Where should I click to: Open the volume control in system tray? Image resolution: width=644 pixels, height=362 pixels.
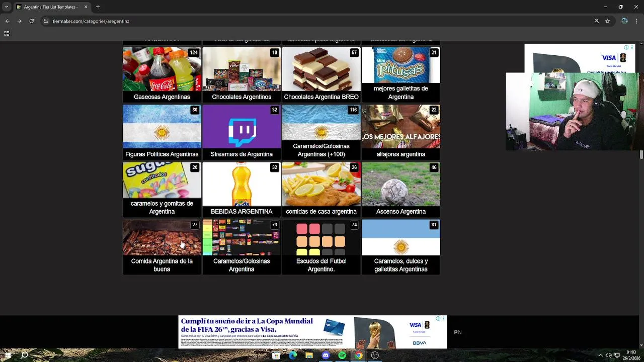click(x=609, y=355)
